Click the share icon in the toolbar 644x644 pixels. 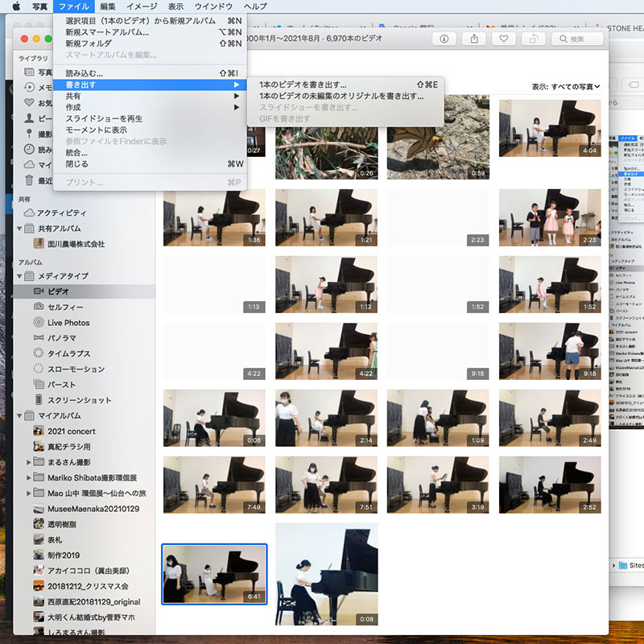click(x=474, y=39)
